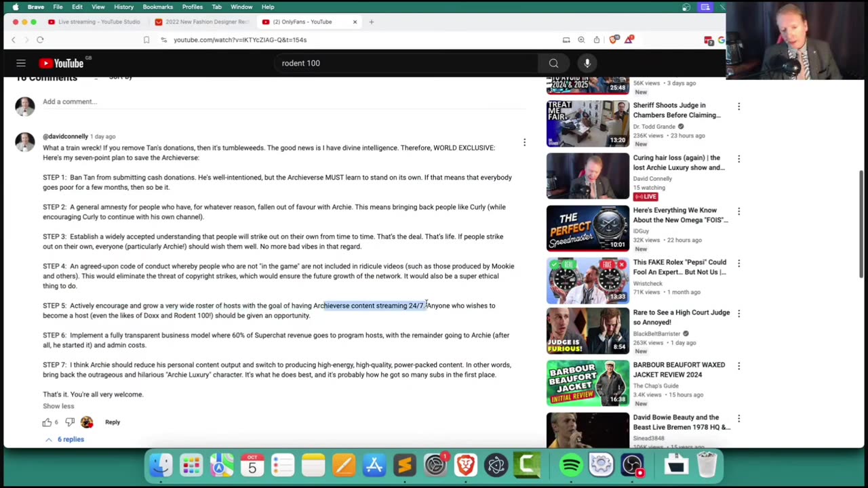Open Trash in the Dock
868x488 pixels.
tap(707, 466)
